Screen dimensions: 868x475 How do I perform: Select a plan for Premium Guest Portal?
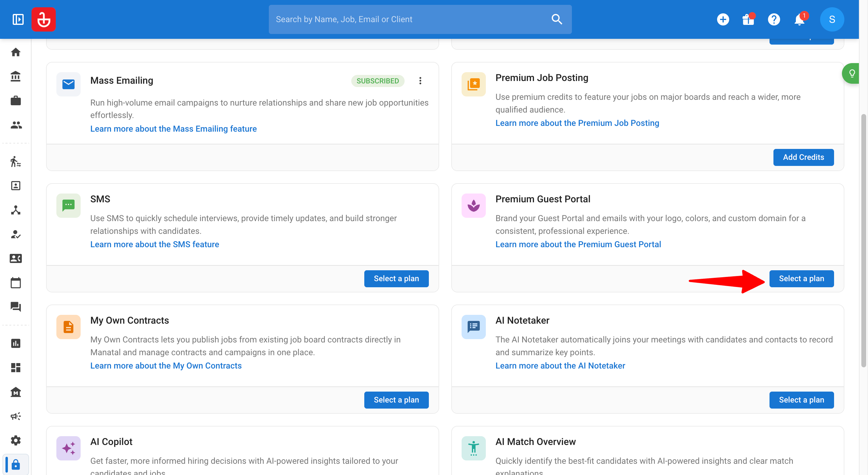click(x=801, y=278)
